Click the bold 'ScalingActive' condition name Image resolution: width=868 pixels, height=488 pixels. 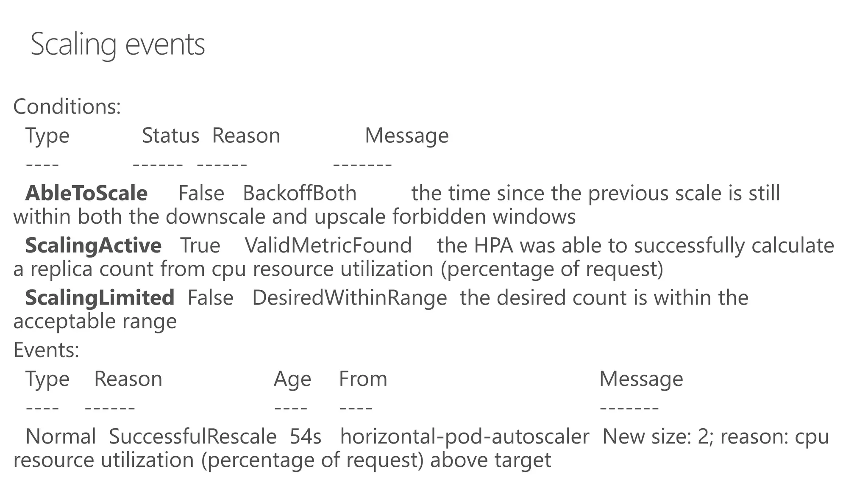(x=93, y=246)
